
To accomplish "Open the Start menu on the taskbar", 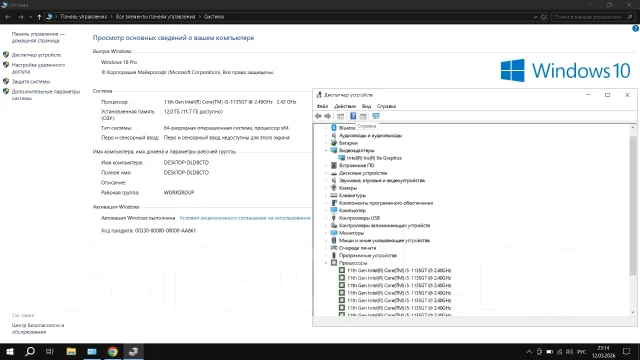I will 10,351.
